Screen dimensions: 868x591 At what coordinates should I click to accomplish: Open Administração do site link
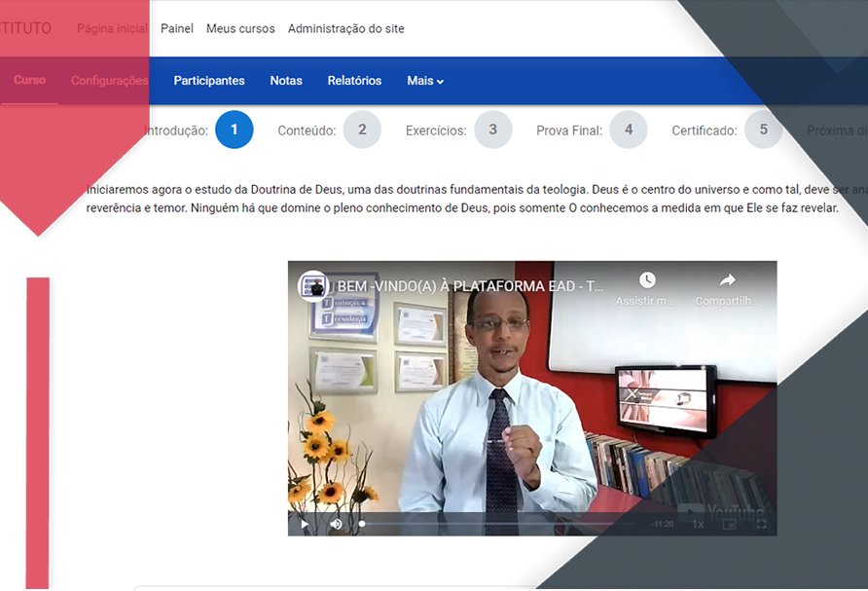[345, 29]
